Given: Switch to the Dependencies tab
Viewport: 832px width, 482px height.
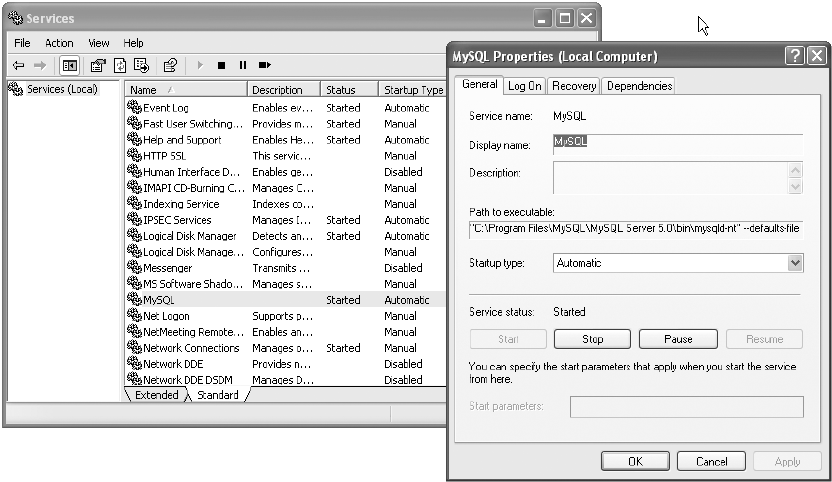Looking at the screenshot, I should point(639,86).
